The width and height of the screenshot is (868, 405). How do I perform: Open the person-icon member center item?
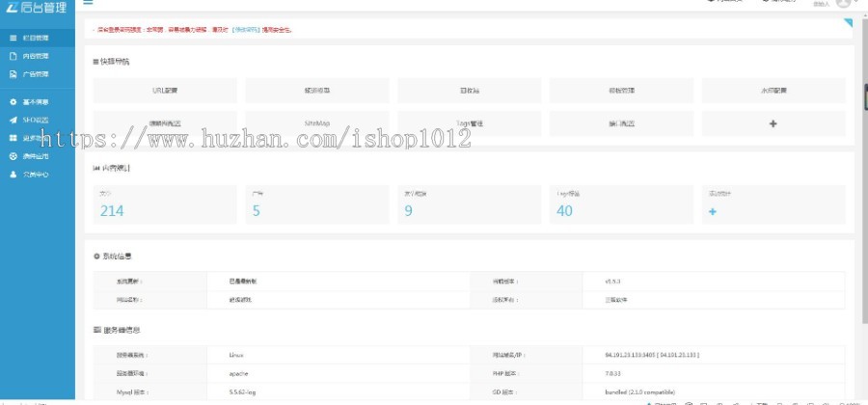(x=37, y=175)
